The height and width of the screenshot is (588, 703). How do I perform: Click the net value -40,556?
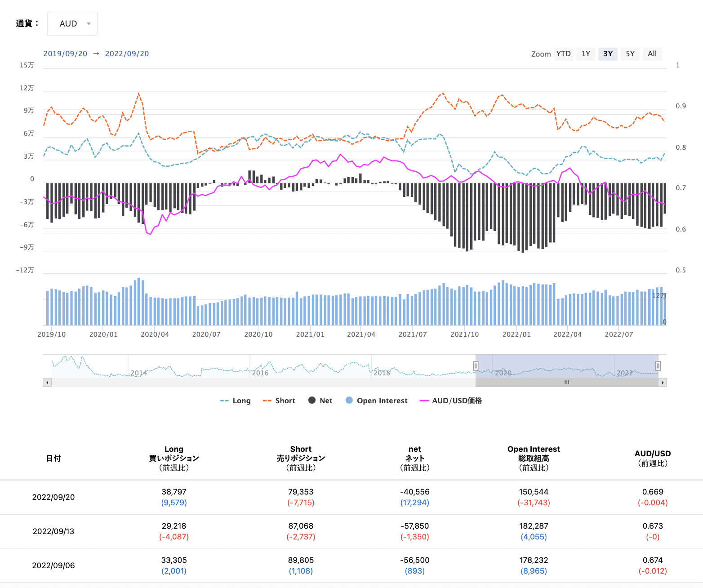pyautogui.click(x=415, y=492)
